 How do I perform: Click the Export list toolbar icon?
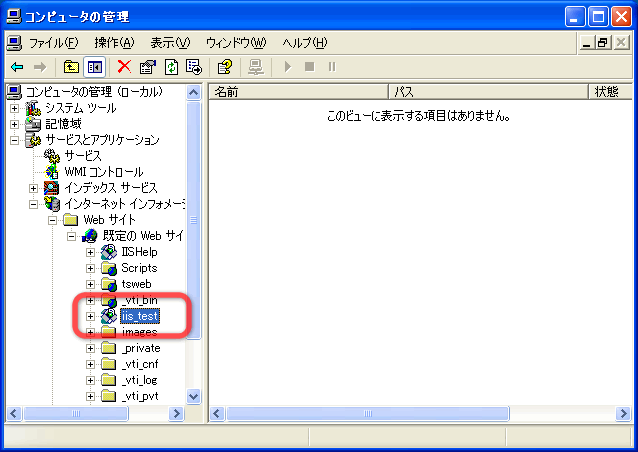194,67
